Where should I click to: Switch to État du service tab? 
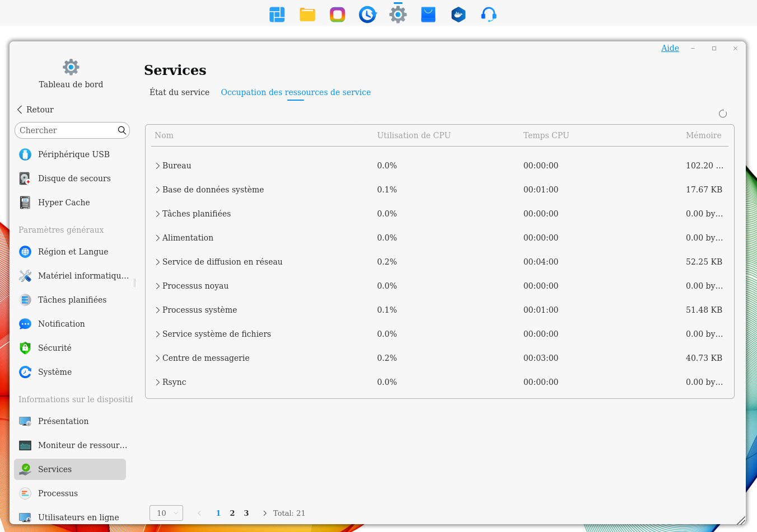pos(179,92)
